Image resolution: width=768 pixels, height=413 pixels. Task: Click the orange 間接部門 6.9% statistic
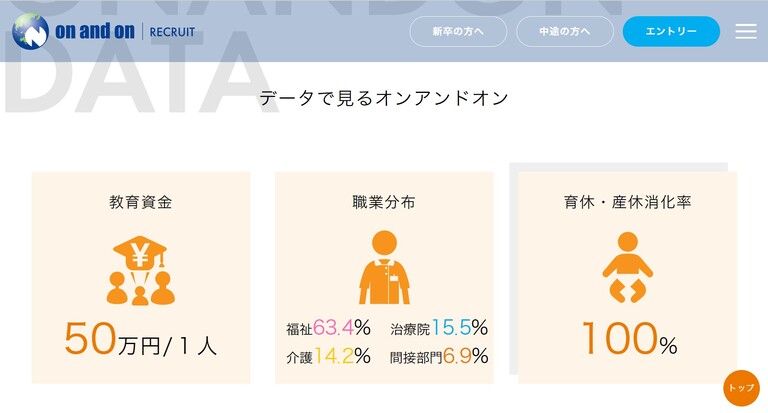click(439, 356)
